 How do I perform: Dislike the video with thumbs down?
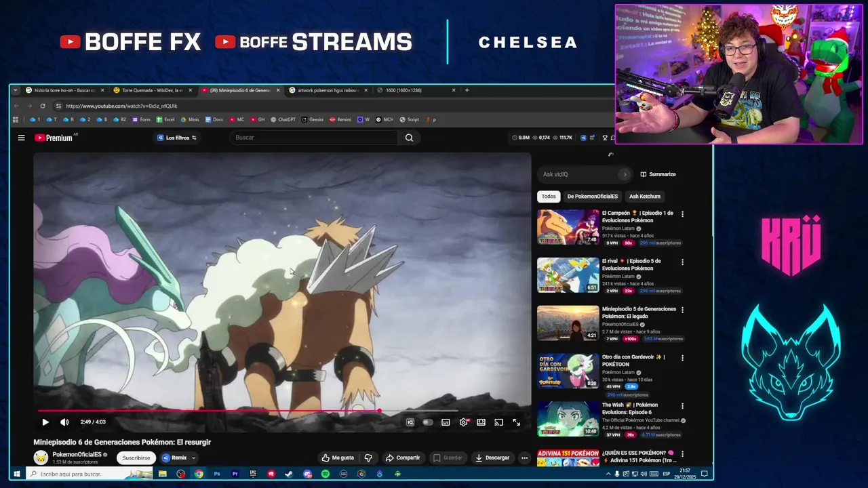[x=368, y=457]
